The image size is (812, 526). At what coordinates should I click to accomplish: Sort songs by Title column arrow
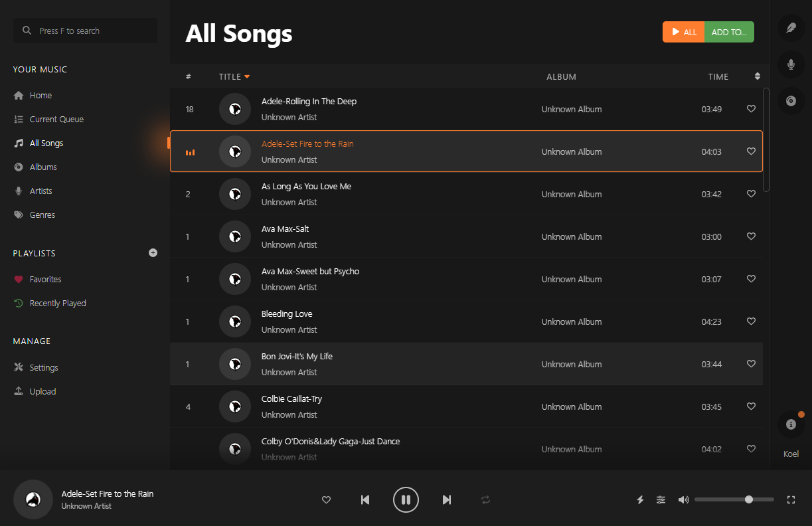click(247, 77)
